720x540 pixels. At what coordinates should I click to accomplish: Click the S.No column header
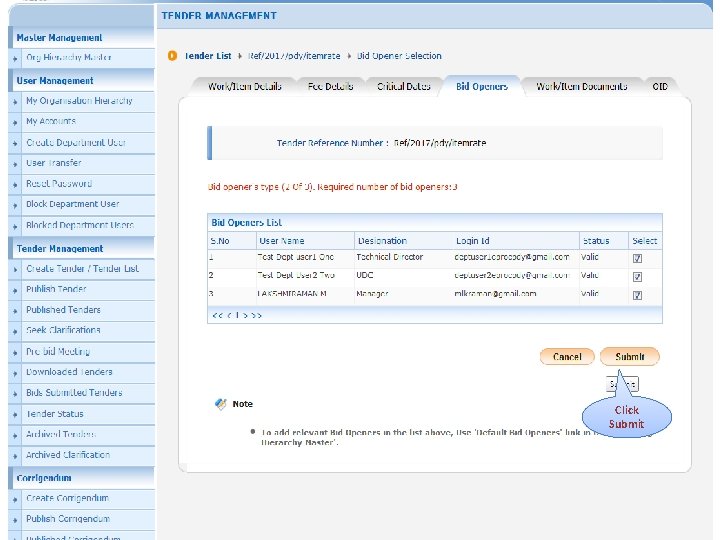coord(219,241)
